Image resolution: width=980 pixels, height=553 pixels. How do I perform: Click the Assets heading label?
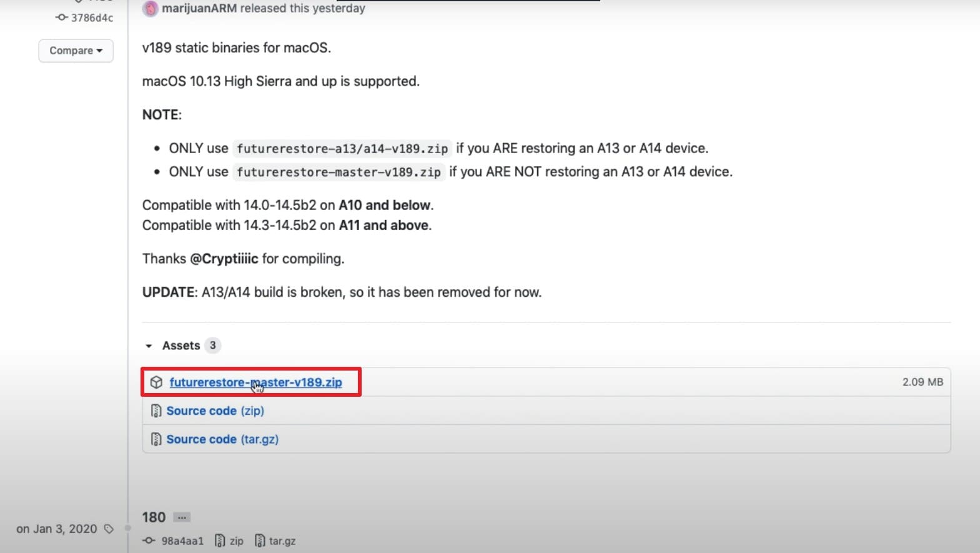click(181, 346)
